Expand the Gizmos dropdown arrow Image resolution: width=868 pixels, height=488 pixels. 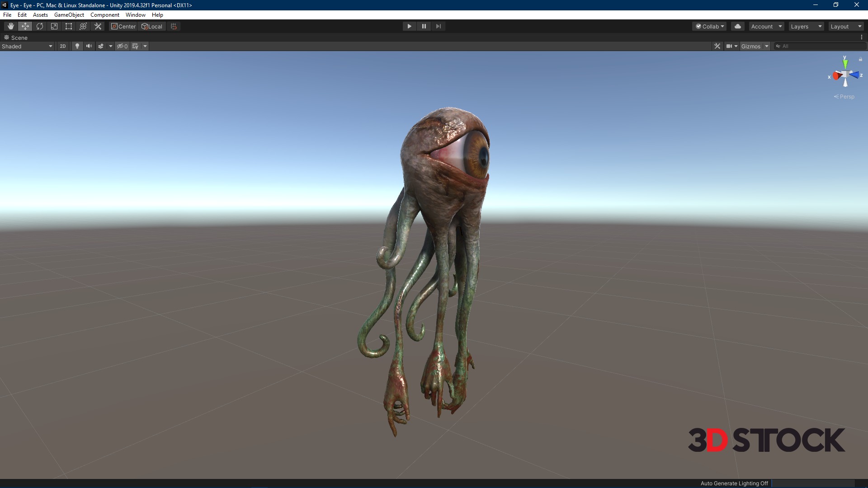tap(767, 46)
